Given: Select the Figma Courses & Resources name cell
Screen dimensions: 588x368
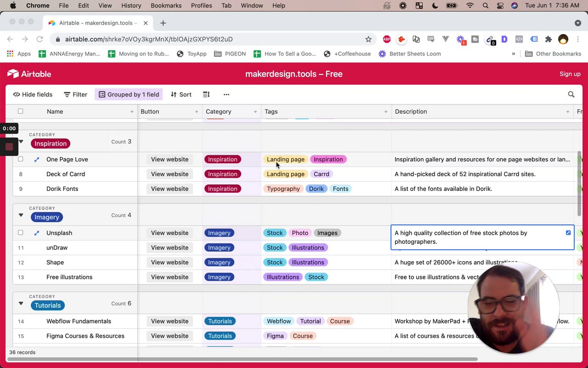Looking at the screenshot, I should pos(85,336).
